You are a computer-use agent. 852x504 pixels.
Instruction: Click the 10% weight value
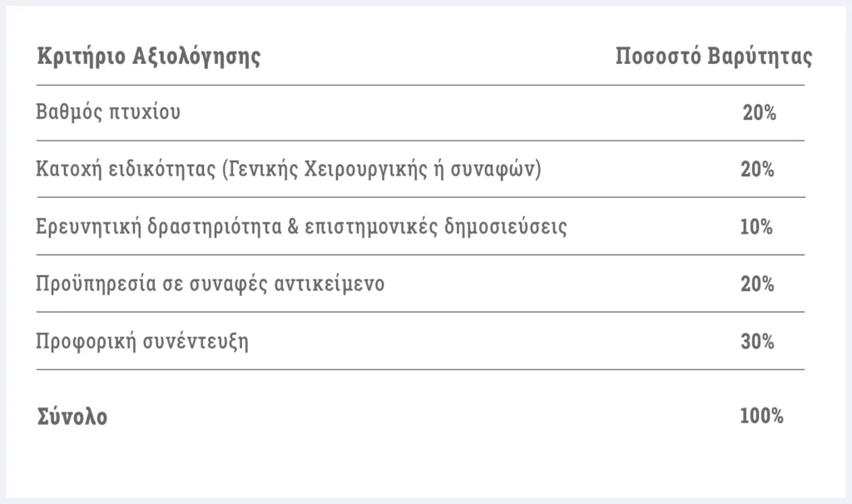756,227
